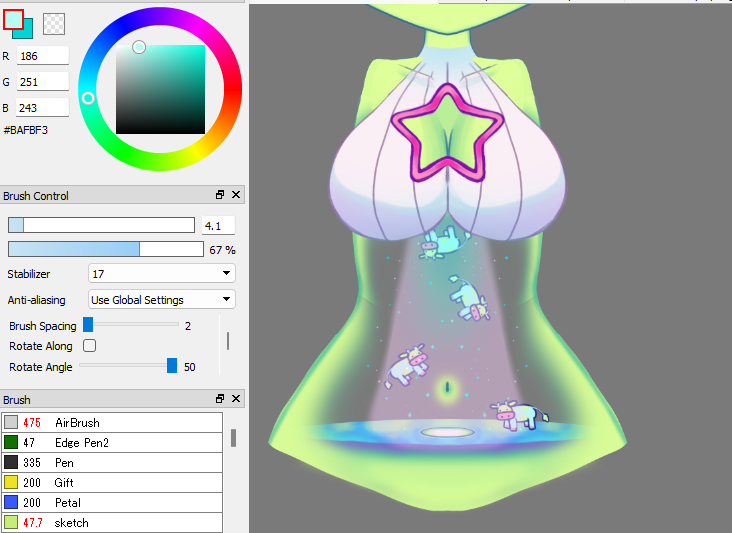Image resolution: width=732 pixels, height=533 pixels.
Task: Click the opacity slider at 67 %
Action: (x=106, y=249)
